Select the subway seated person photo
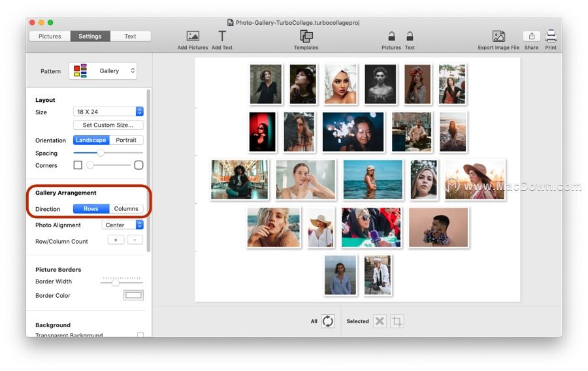 click(240, 180)
